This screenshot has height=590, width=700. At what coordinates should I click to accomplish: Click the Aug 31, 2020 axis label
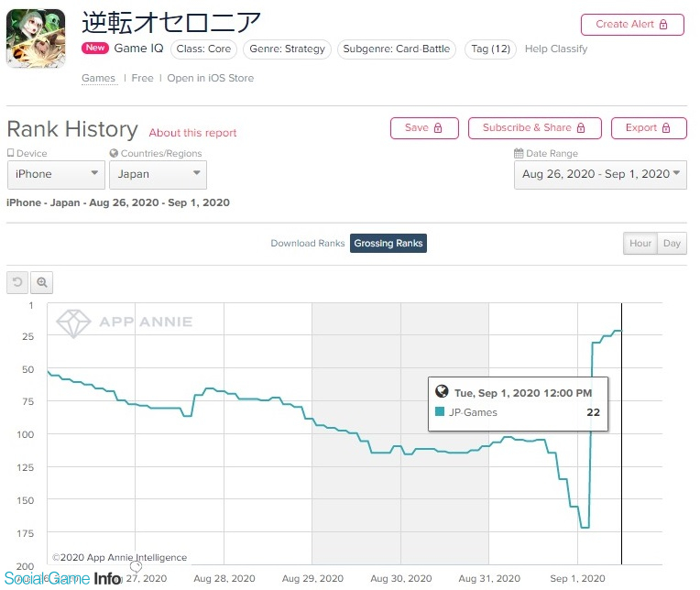[489, 578]
